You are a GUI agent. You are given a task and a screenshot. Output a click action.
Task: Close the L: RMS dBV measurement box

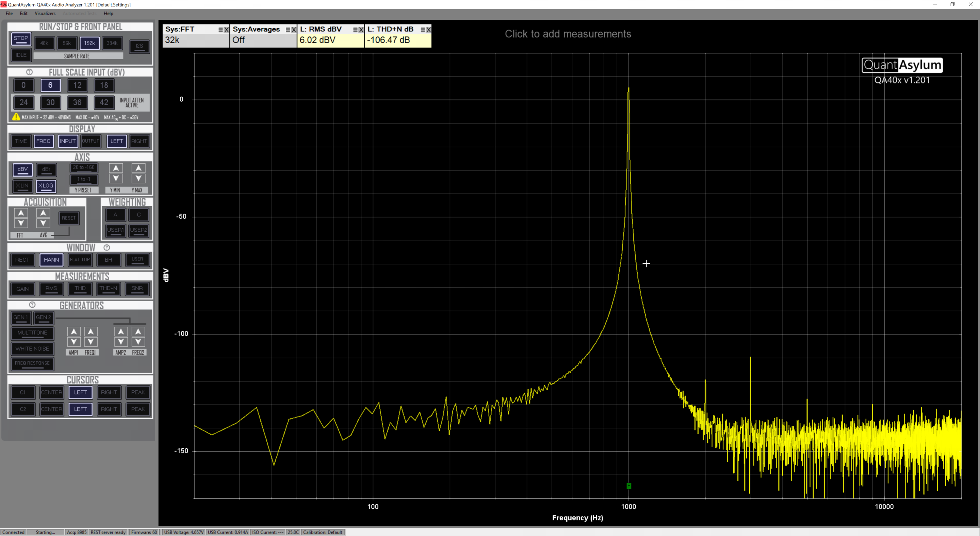361,30
